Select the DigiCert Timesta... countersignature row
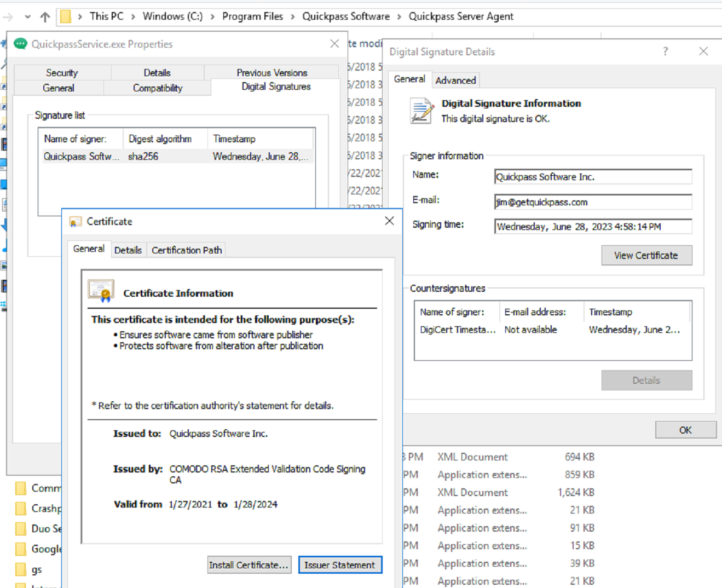 pyautogui.click(x=552, y=330)
